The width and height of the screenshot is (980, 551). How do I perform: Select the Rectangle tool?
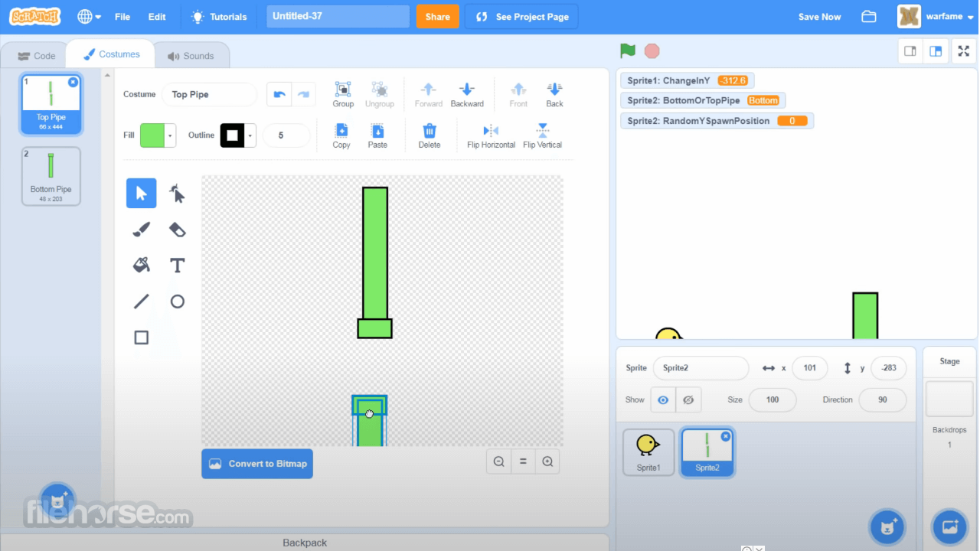[142, 337]
